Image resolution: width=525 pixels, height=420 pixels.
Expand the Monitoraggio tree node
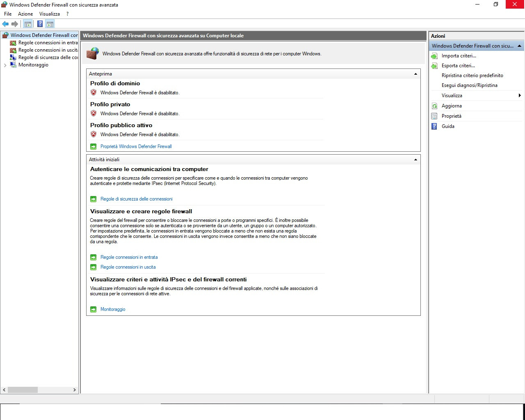point(5,65)
